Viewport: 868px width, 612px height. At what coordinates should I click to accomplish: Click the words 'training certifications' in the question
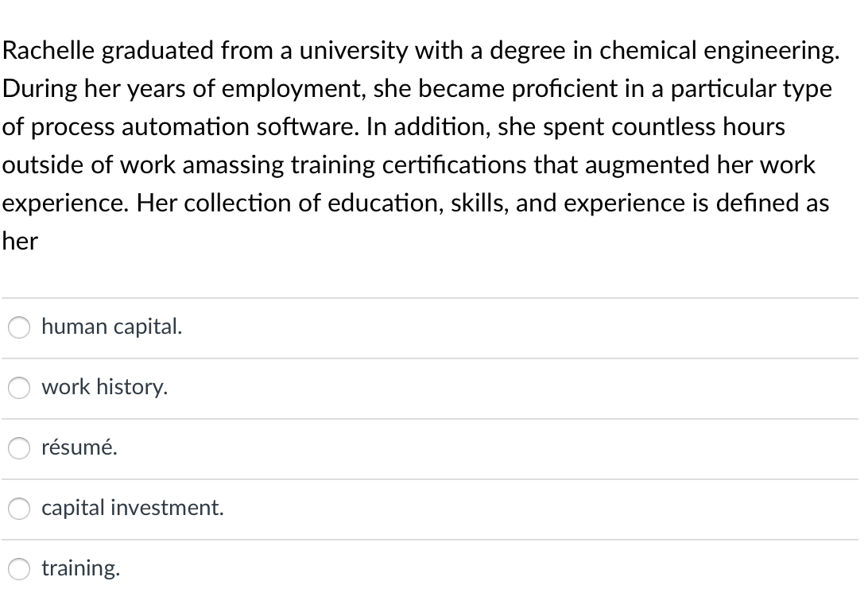(409, 165)
